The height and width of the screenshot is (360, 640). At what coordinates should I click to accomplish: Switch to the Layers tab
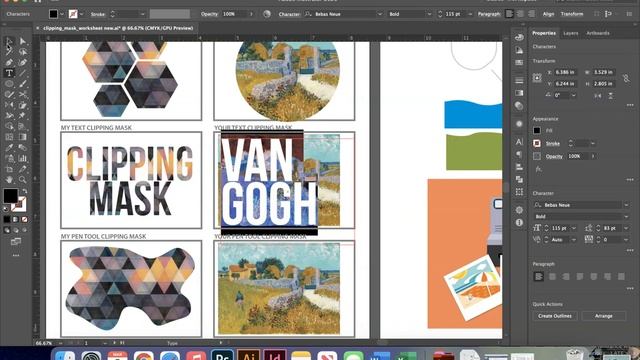click(570, 33)
